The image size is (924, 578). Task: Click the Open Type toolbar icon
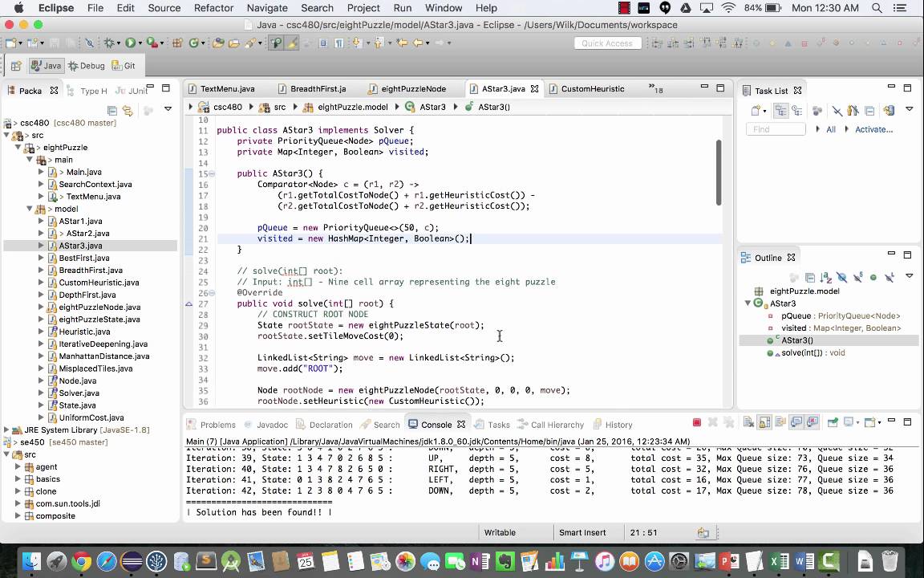(218, 43)
